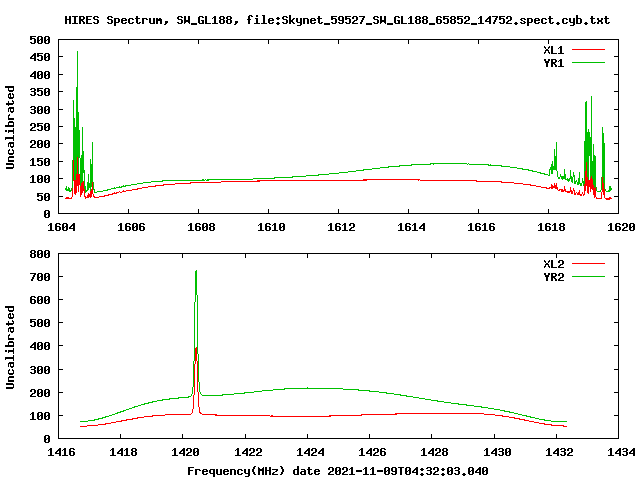Click the 1606 x-axis tick label
The height and width of the screenshot is (480, 640).
click(x=131, y=227)
